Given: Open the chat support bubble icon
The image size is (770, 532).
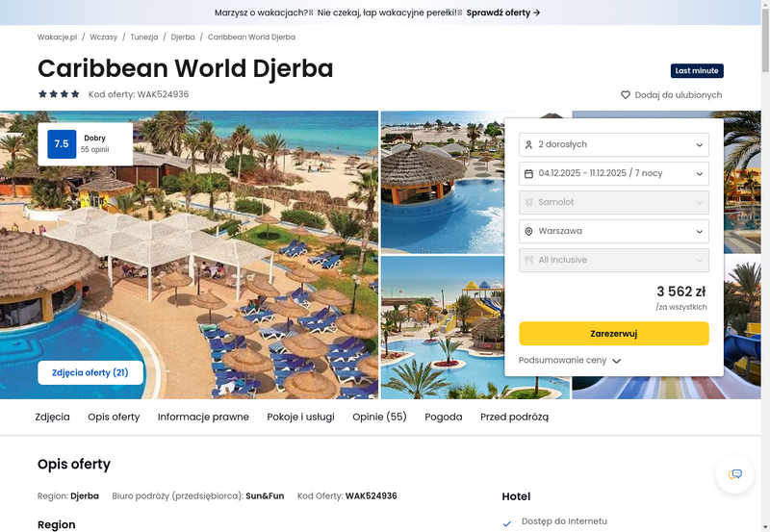Looking at the screenshot, I should tap(735, 474).
